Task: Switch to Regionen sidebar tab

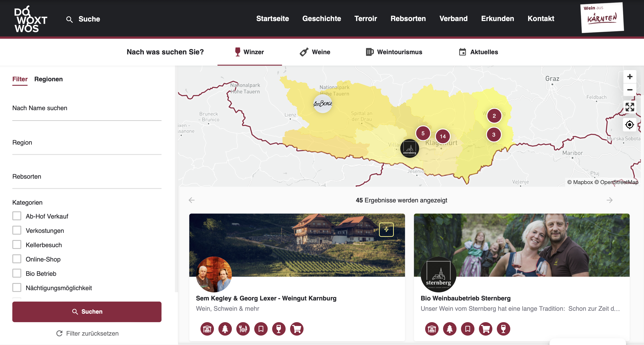Action: pyautogui.click(x=49, y=79)
